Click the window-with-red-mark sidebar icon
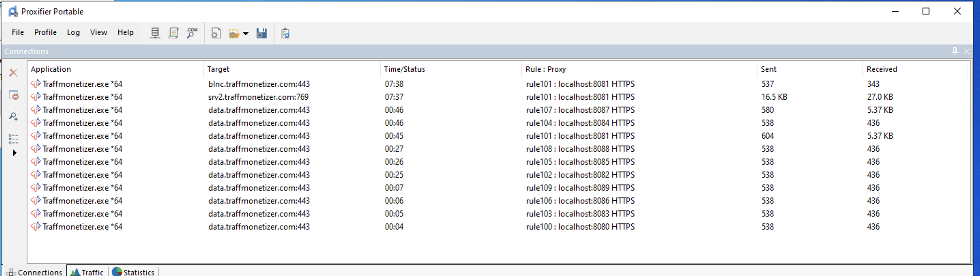 point(13,95)
